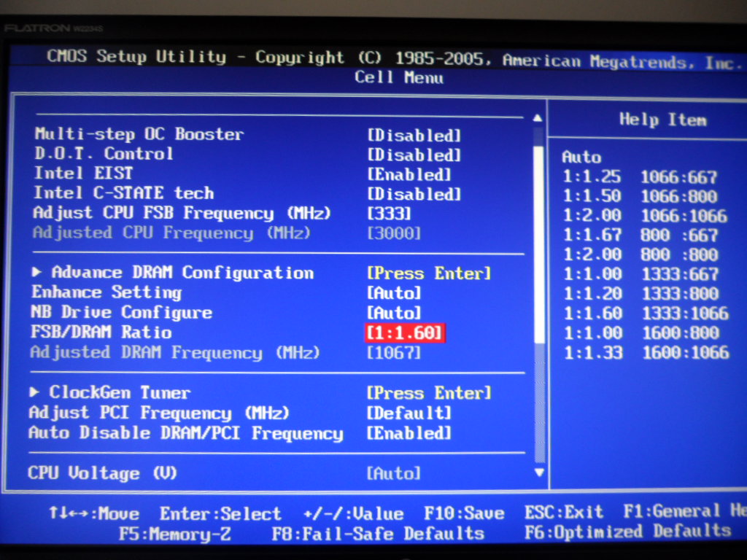The height and width of the screenshot is (560, 747).
Task: Click ratio 1:1.33 1600:1066 in help
Action: (647, 353)
